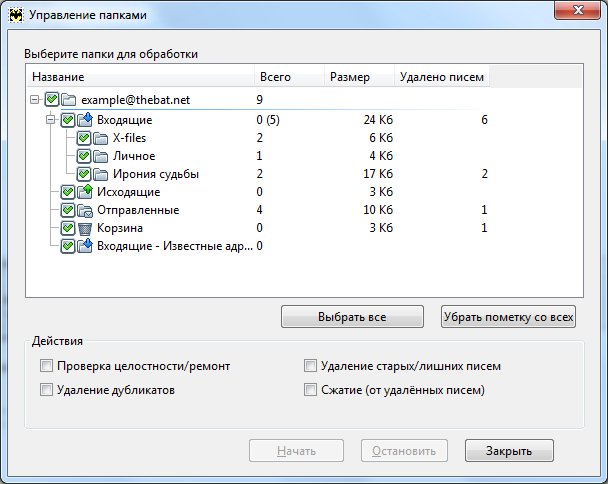
Task: Click the X-files folder icon
Action: point(100,138)
